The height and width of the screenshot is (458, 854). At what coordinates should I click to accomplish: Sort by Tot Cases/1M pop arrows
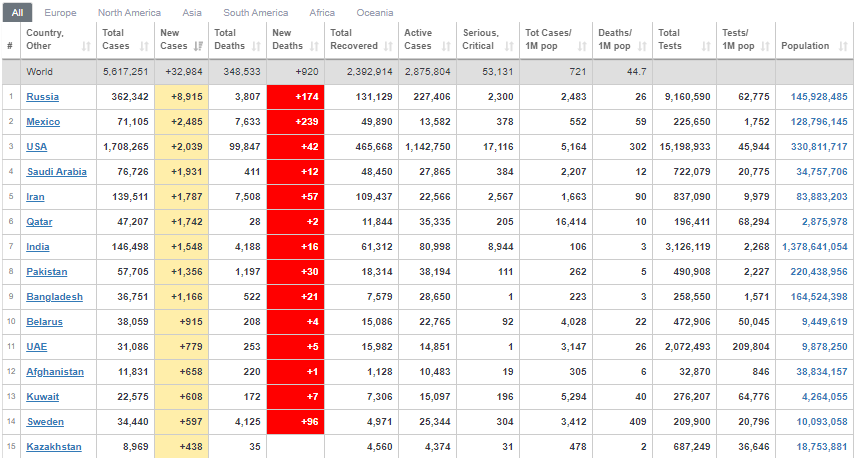point(582,46)
